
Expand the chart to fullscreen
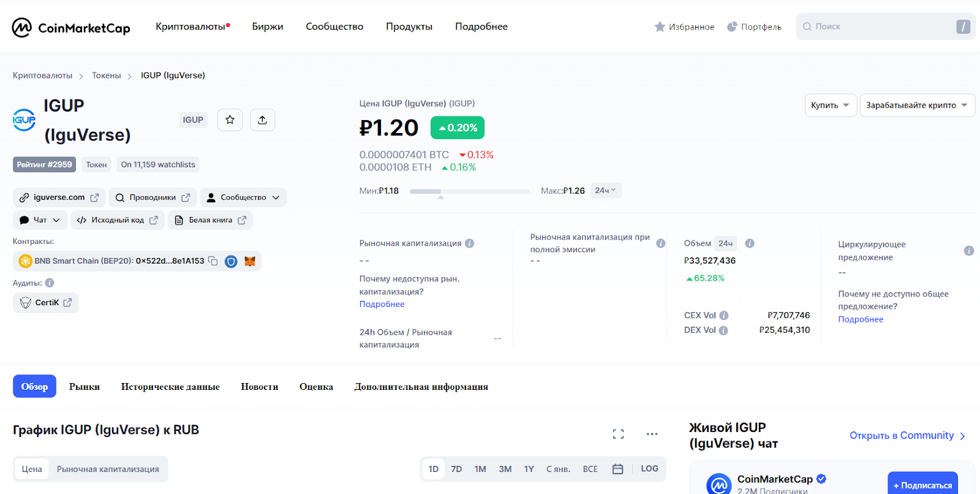[x=619, y=434]
